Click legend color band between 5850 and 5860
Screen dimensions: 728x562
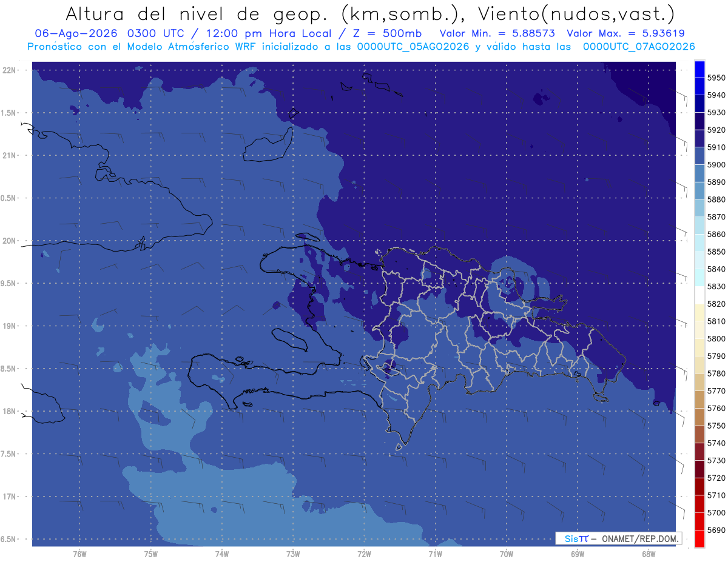699,243
